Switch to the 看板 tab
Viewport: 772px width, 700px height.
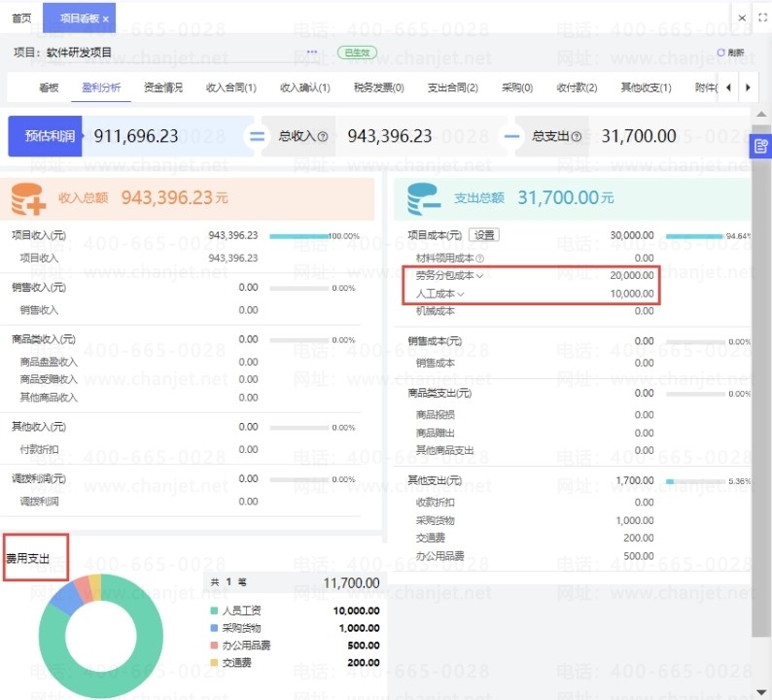(x=49, y=87)
